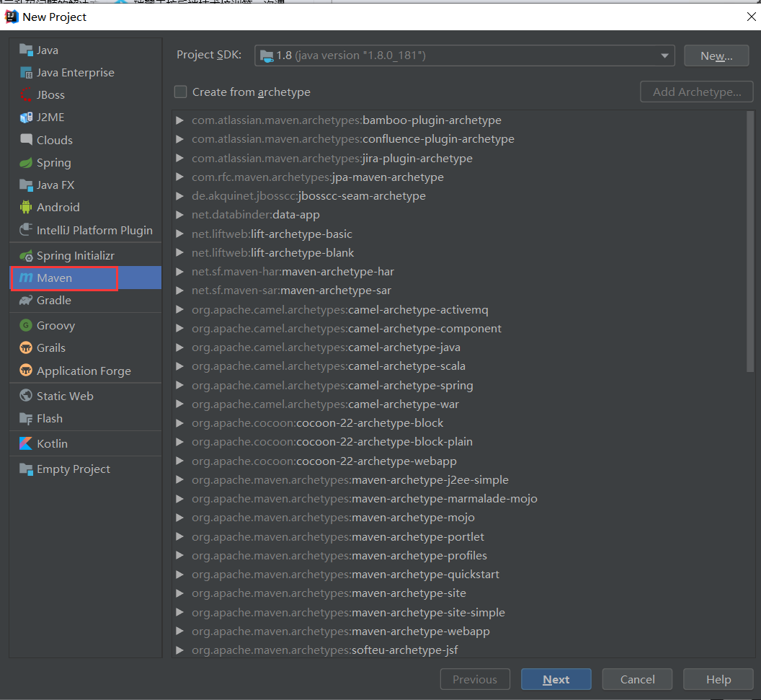Click the IntelliJ logo in title bar

tap(11, 17)
